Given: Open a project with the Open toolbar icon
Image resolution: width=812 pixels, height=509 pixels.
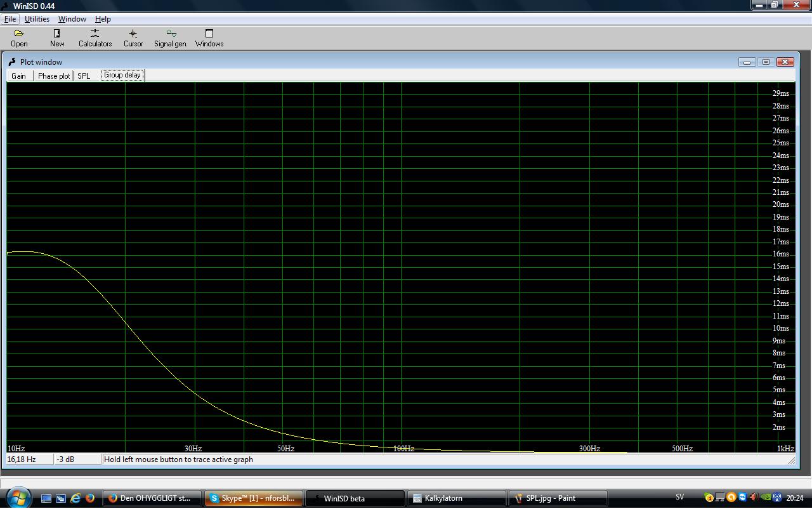Looking at the screenshot, I should click(19, 37).
